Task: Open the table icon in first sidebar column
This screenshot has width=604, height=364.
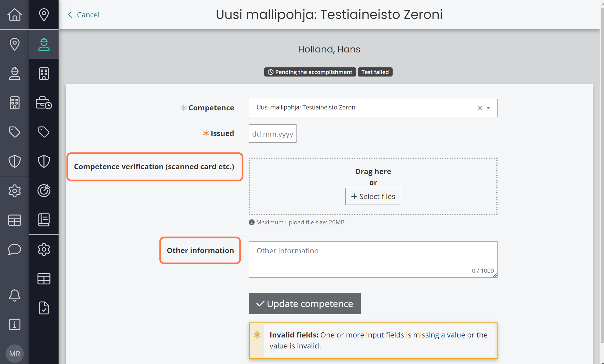Action: [x=15, y=220]
